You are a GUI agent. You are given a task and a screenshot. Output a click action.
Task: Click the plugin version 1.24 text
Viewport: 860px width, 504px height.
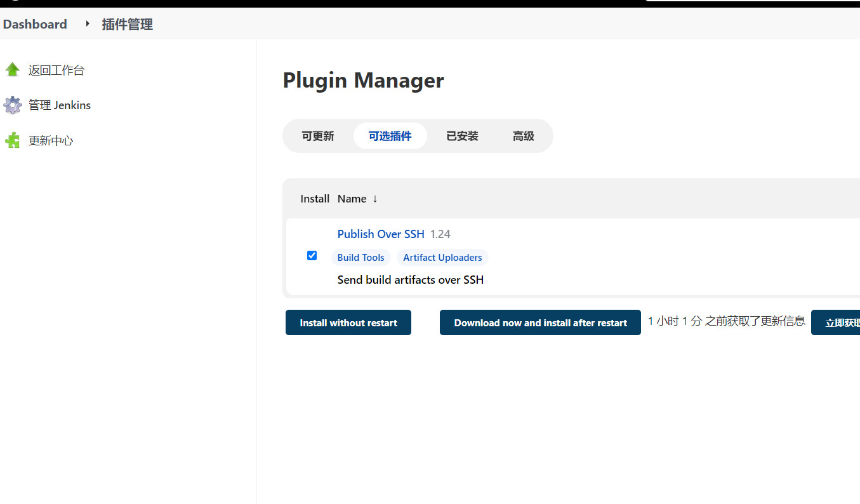click(x=440, y=234)
